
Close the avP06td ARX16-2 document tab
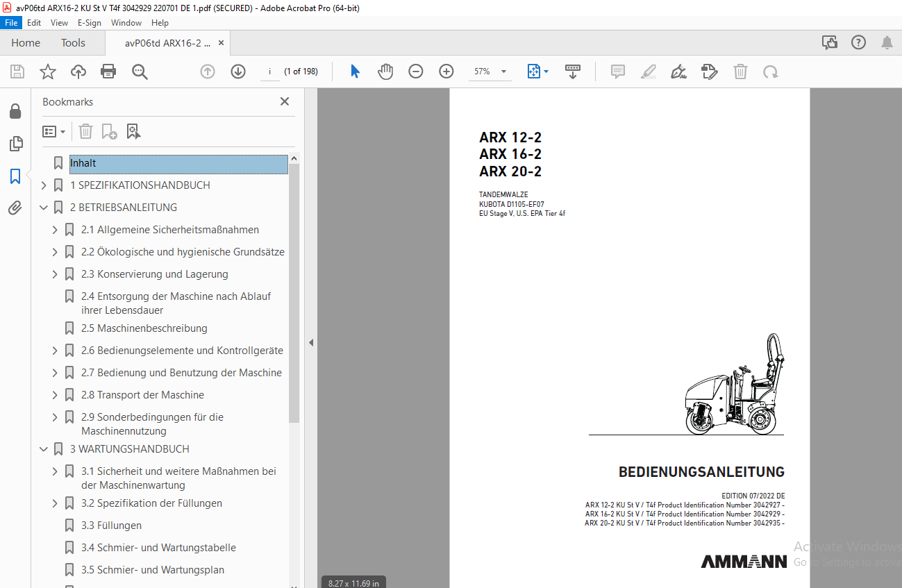[222, 43]
